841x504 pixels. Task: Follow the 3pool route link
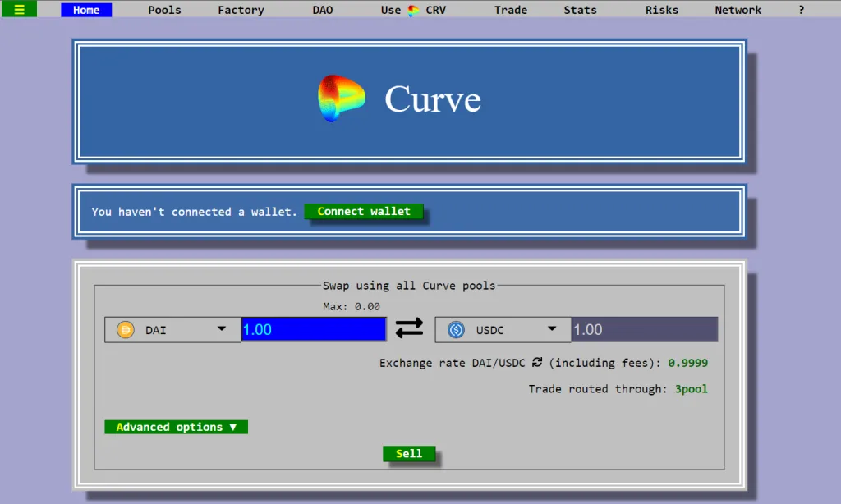691,389
